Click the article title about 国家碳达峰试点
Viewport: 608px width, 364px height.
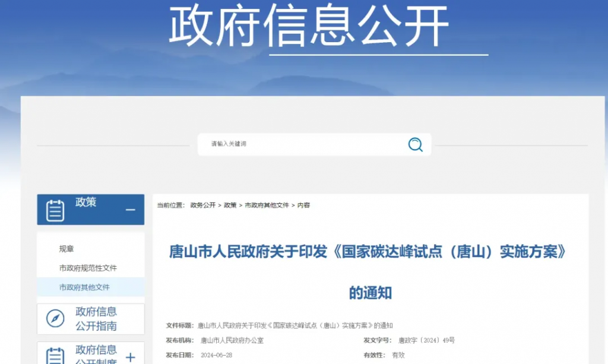(369, 252)
